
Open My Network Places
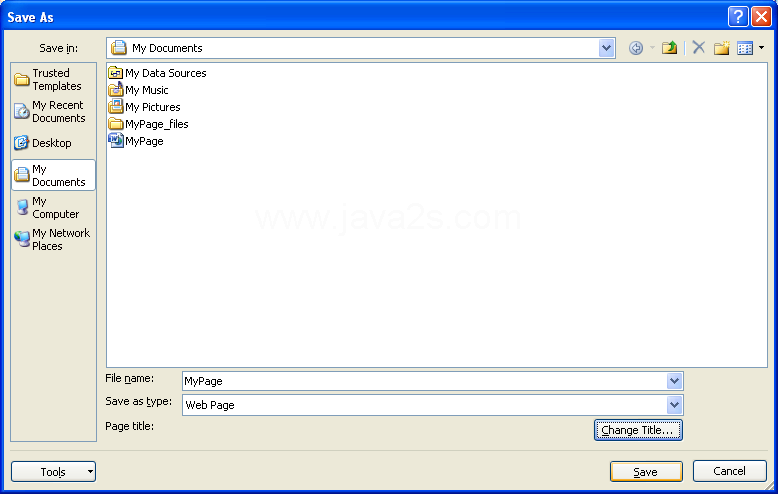tap(53, 239)
